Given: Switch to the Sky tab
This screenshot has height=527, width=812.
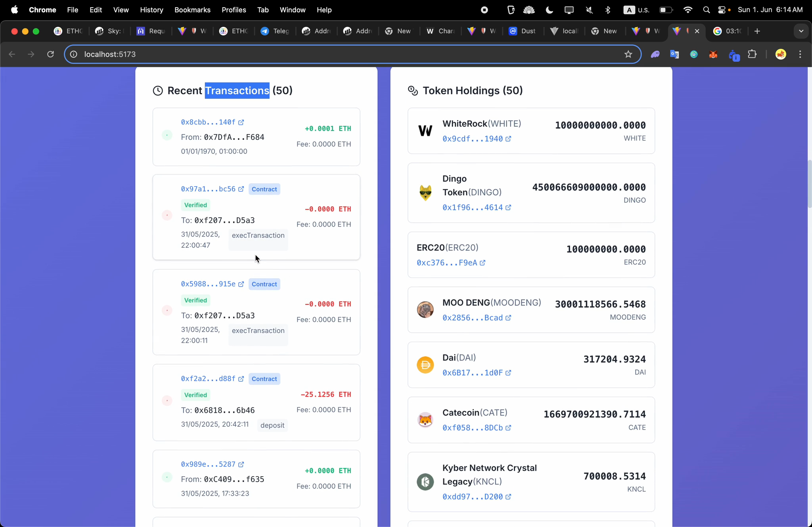Looking at the screenshot, I should [x=110, y=31].
